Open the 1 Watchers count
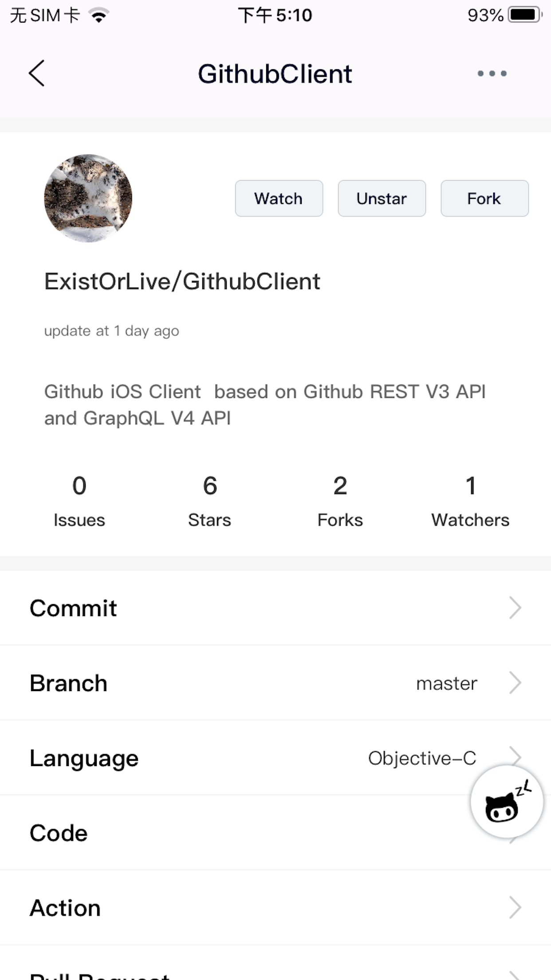The width and height of the screenshot is (551, 980). tap(470, 501)
